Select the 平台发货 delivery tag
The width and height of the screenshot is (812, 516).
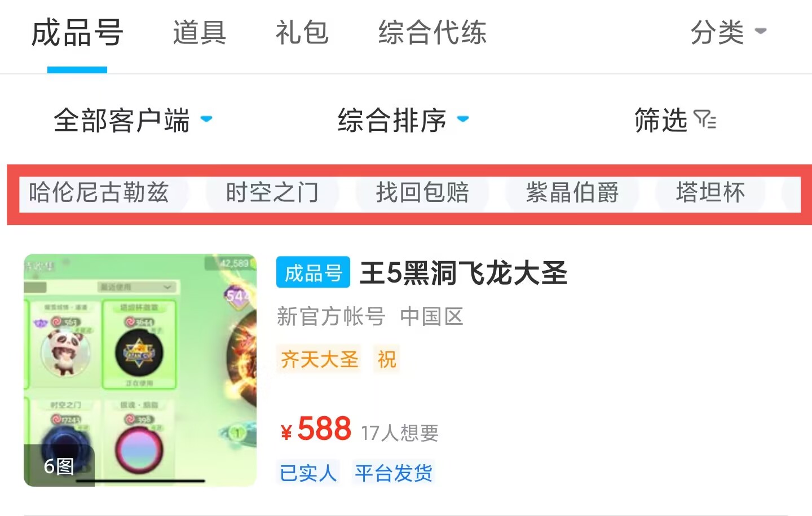pyautogui.click(x=394, y=473)
